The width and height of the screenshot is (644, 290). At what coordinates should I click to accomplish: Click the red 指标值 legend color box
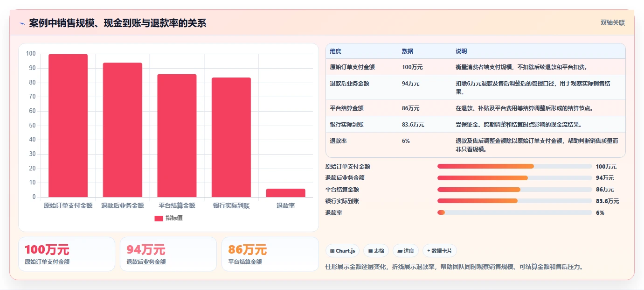point(159,218)
